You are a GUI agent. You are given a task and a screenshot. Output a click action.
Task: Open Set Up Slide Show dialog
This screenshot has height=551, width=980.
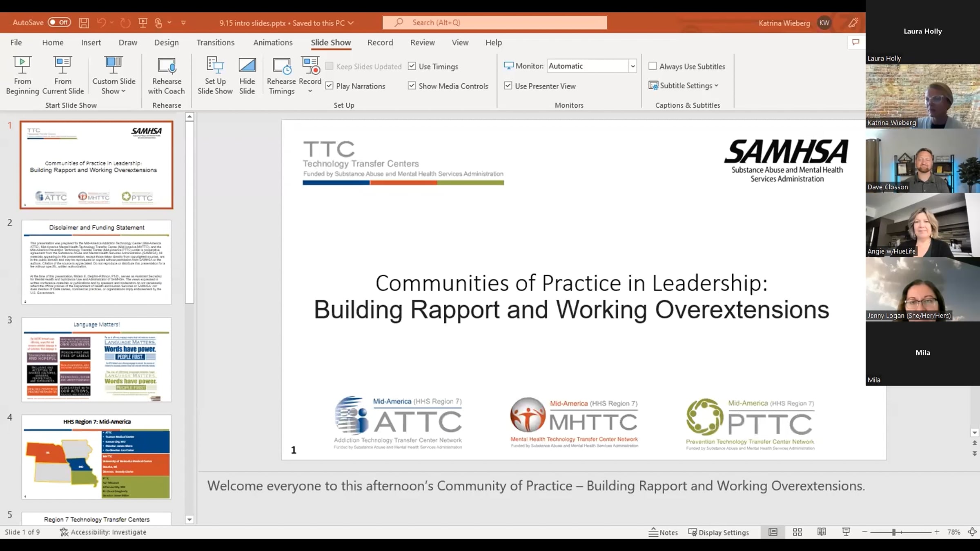click(x=215, y=76)
